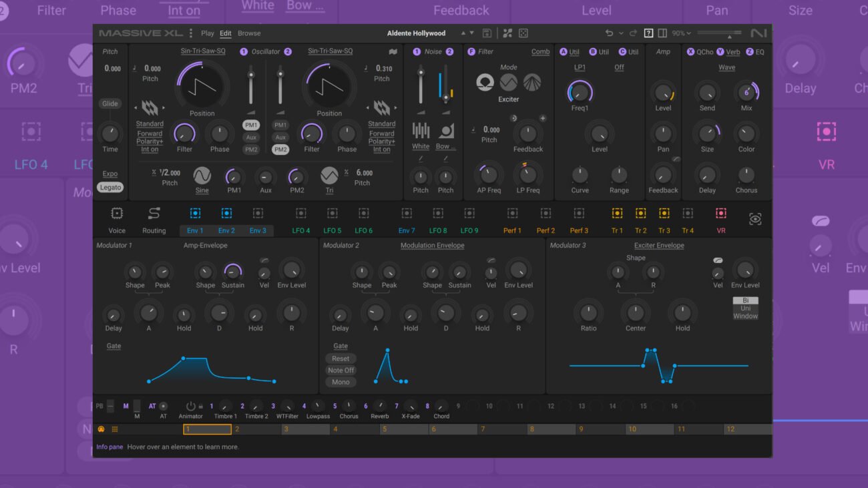Image resolution: width=868 pixels, height=488 pixels.
Task: Click the Exciter Envelope title
Action: (x=659, y=246)
